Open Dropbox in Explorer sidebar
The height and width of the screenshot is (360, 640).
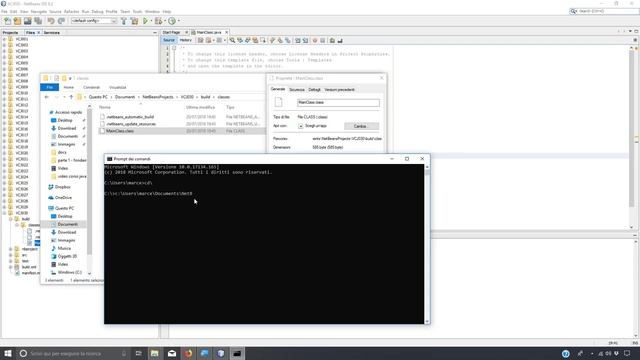[62, 187]
